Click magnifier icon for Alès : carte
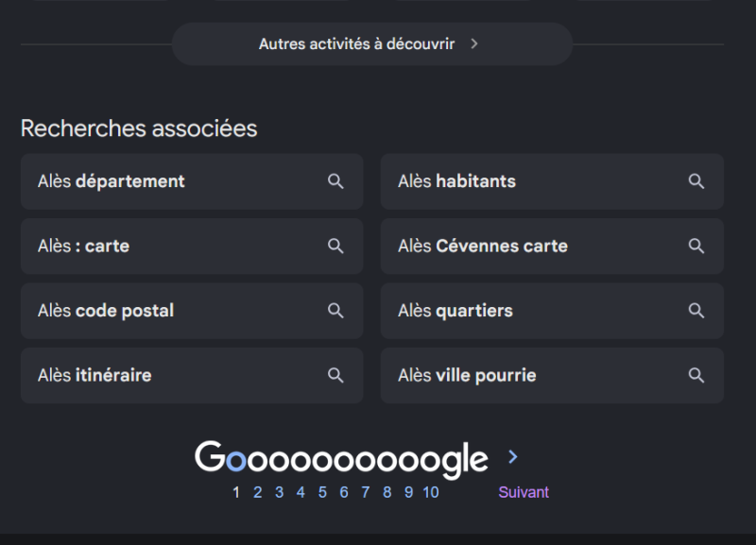756x545 pixels. [x=335, y=247]
